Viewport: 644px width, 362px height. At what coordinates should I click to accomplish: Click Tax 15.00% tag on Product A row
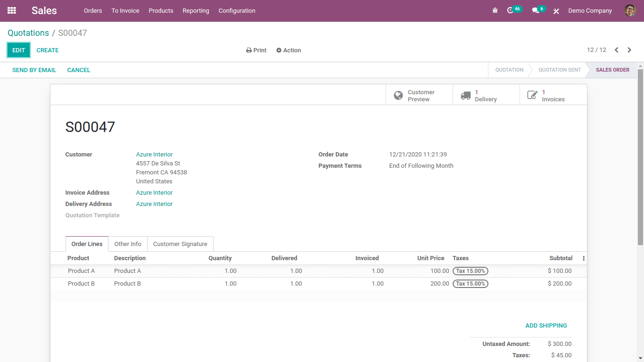coord(471,271)
